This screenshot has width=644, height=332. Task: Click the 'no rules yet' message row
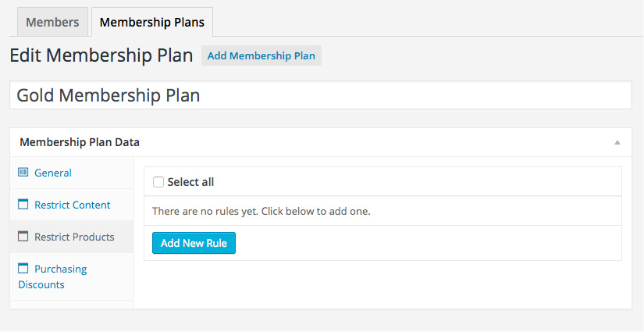tap(382, 211)
